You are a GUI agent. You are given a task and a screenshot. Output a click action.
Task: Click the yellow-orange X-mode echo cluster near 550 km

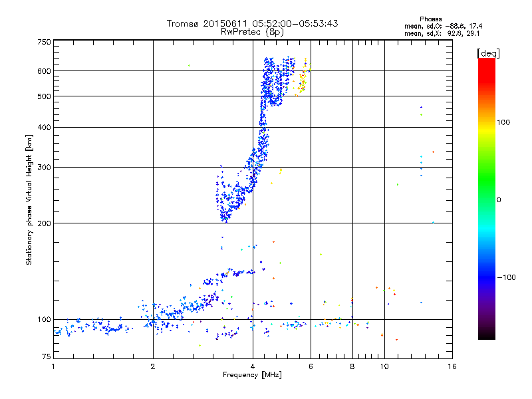(302, 81)
